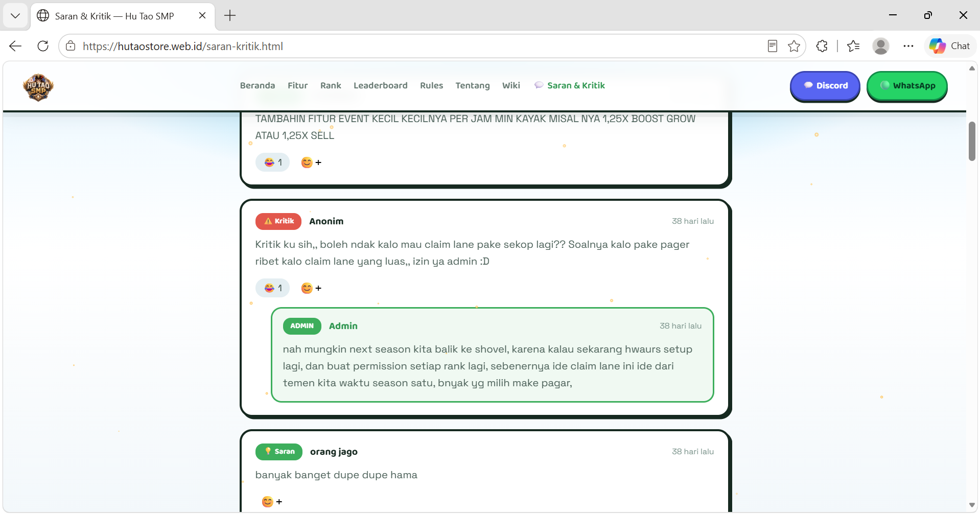
Task: Select the Saran & Kritik — Hu Tao SMP tab
Action: tap(123, 16)
